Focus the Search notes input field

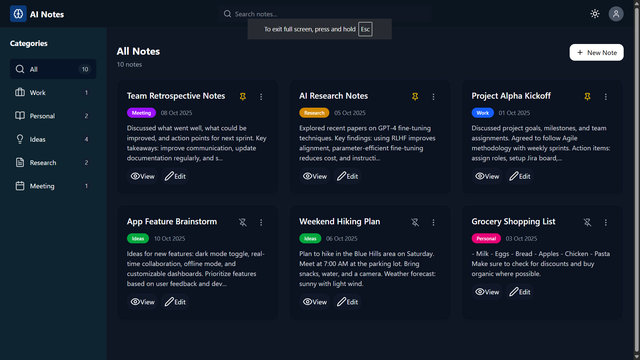[325, 14]
